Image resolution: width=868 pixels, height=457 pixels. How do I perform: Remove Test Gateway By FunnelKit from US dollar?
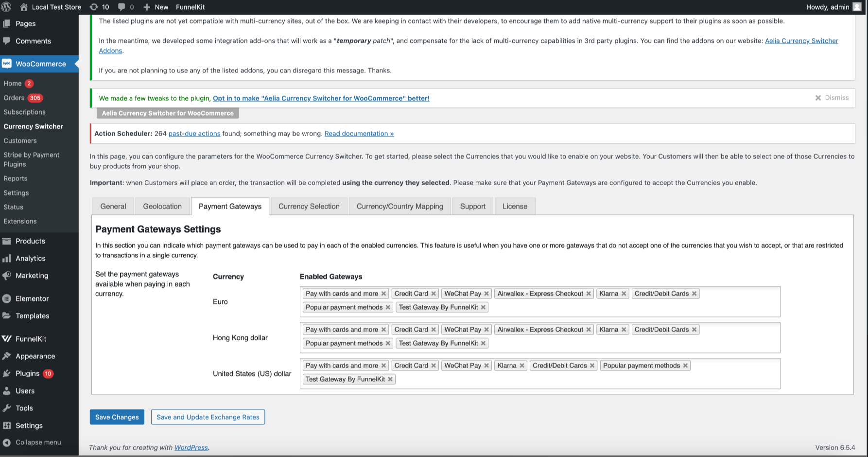point(390,379)
